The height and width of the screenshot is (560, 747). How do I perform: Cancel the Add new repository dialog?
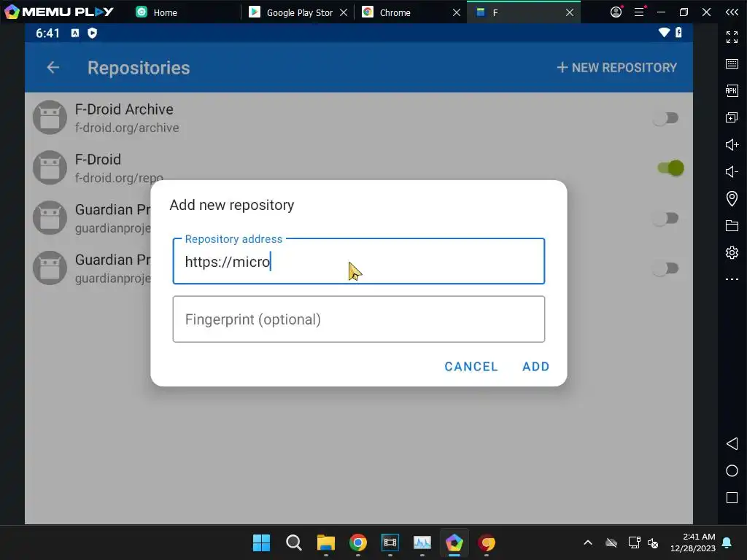click(471, 367)
